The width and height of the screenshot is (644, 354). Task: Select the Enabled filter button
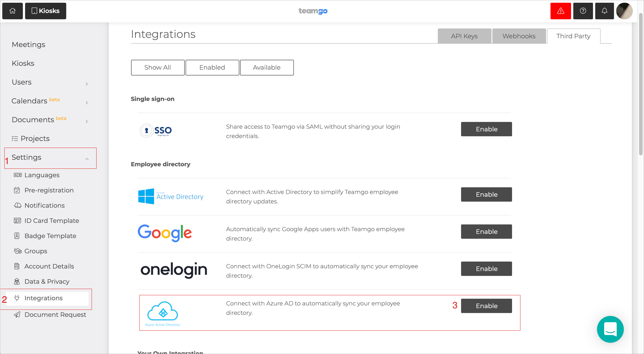212,67
